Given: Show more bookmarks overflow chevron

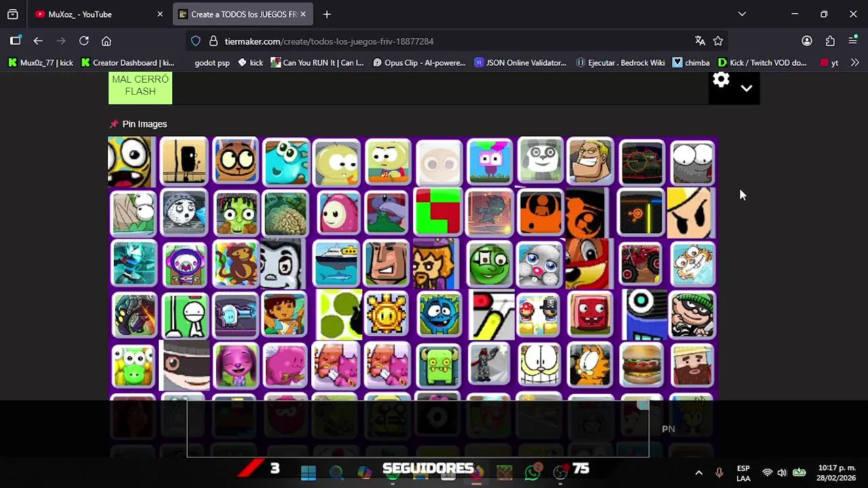Looking at the screenshot, I should point(854,62).
